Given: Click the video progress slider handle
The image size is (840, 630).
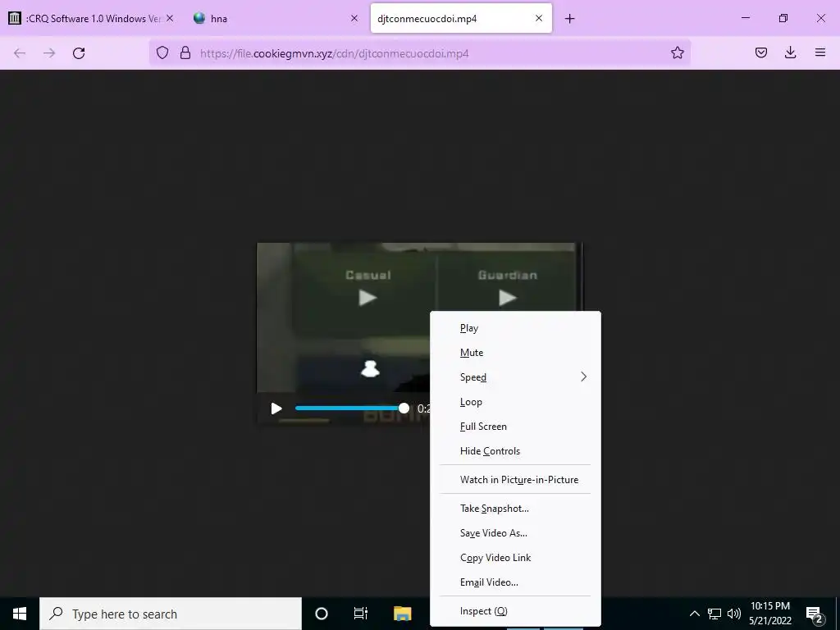Looking at the screenshot, I should 404,409.
